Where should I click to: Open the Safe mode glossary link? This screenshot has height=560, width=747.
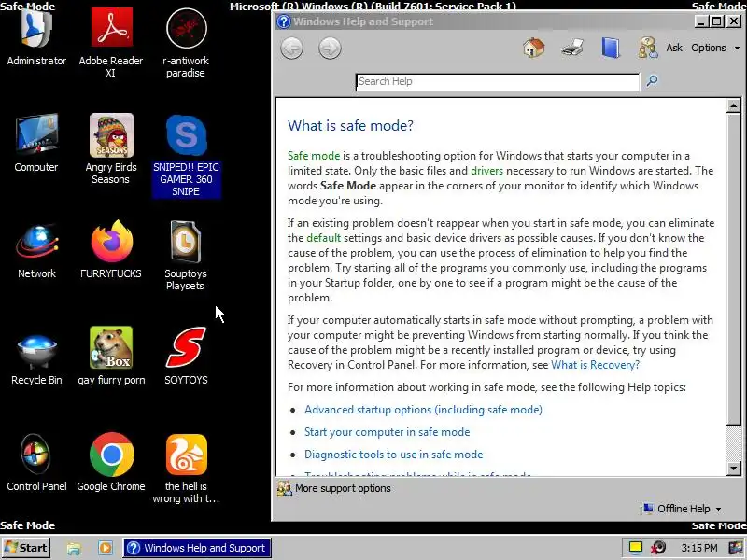tap(314, 156)
